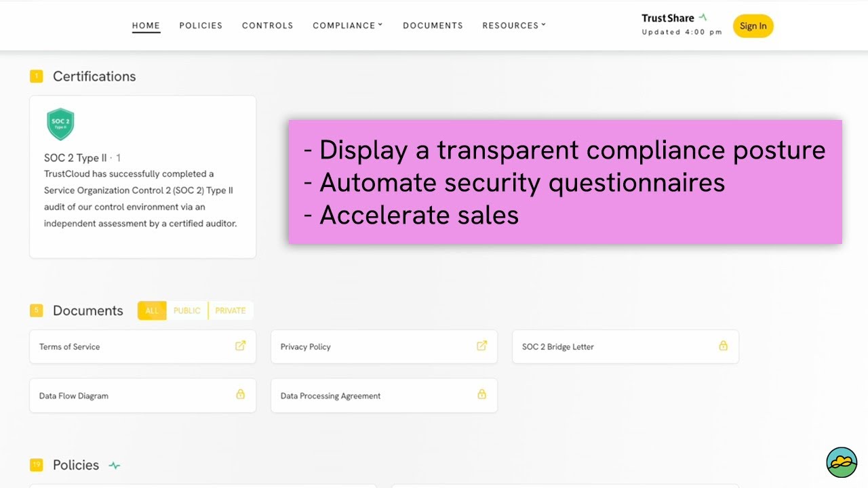Click the cloud logo badge in corner
This screenshot has height=488, width=868.
click(842, 462)
